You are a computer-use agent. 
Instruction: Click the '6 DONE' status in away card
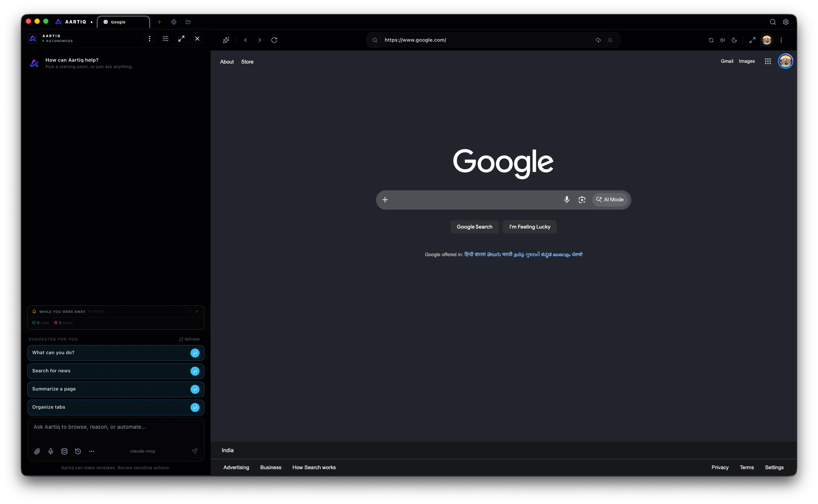[x=41, y=323]
